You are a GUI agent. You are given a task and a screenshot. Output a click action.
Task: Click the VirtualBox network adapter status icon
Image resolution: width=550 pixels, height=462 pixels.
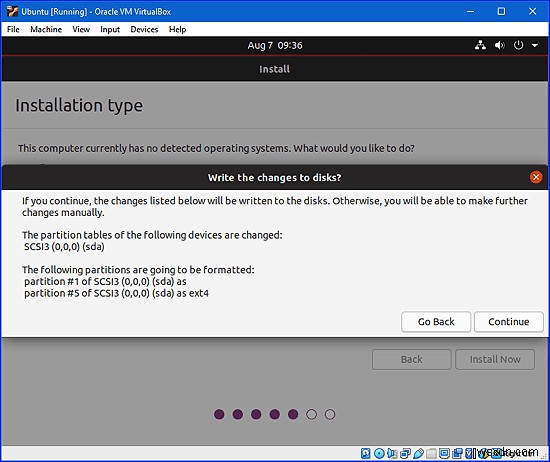point(405,453)
